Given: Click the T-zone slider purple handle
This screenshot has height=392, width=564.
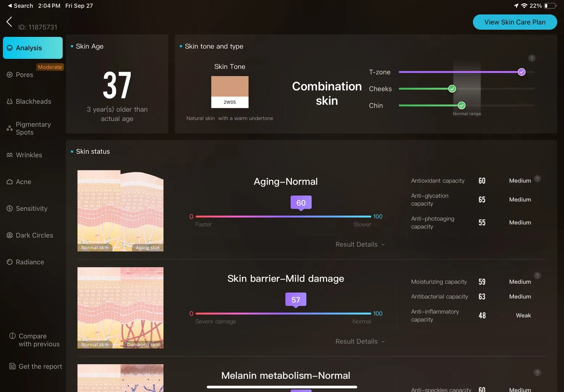Looking at the screenshot, I should coord(522,72).
